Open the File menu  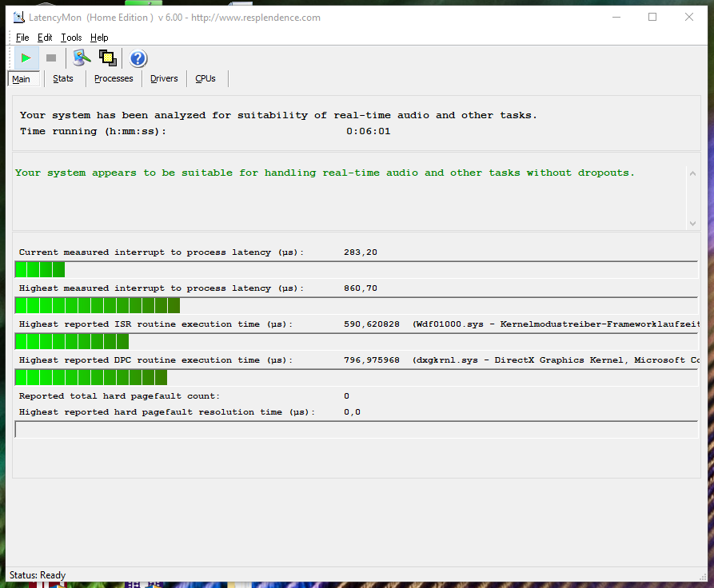[x=22, y=38]
